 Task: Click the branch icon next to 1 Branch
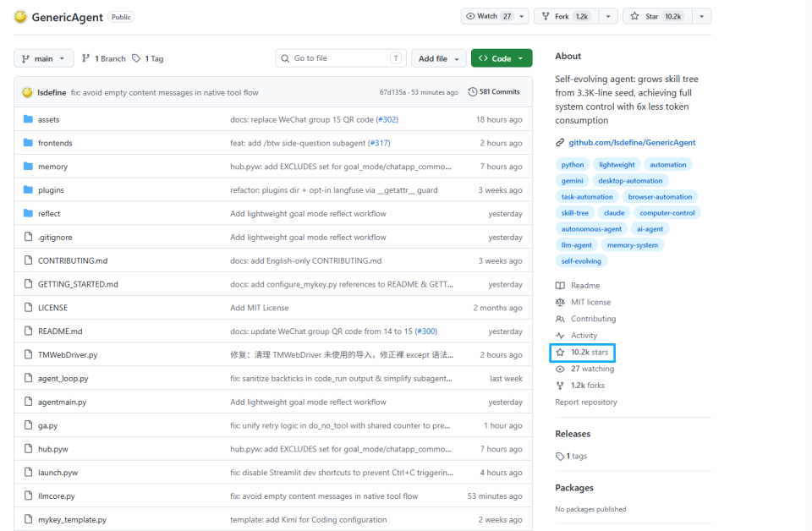pyautogui.click(x=86, y=58)
